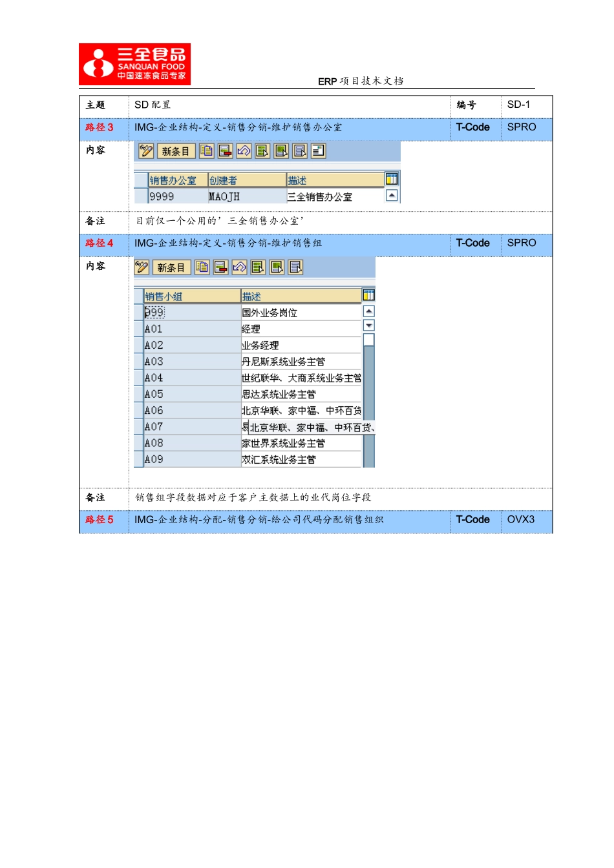Open table settings icon of sales office table
614x868 pixels.
pos(392,179)
